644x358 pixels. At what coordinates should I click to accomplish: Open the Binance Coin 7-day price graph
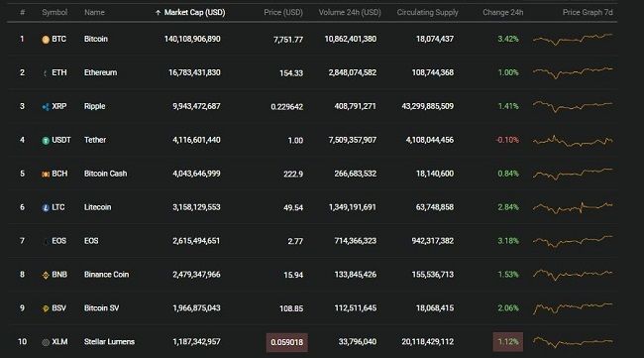point(573,275)
